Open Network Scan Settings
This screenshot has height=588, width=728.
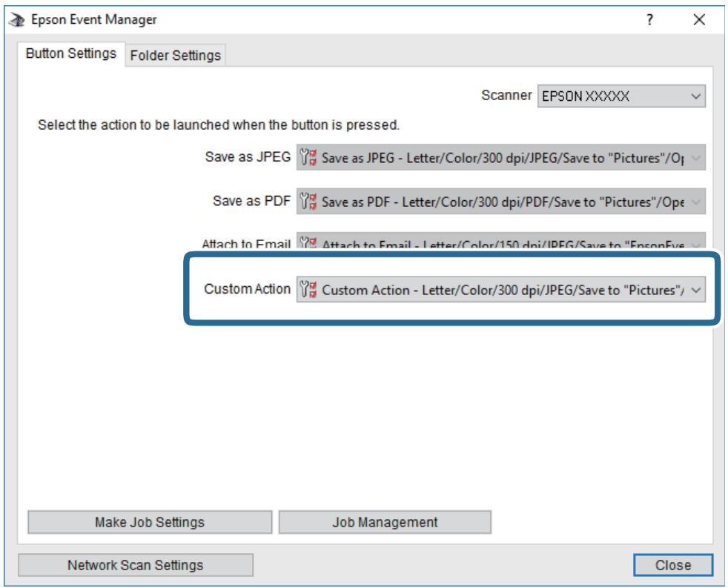click(x=136, y=565)
